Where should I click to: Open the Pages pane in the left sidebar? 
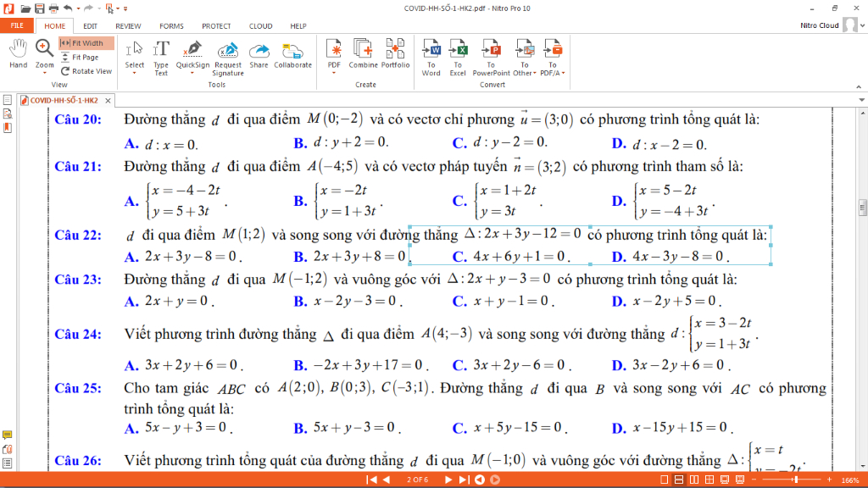(x=7, y=100)
